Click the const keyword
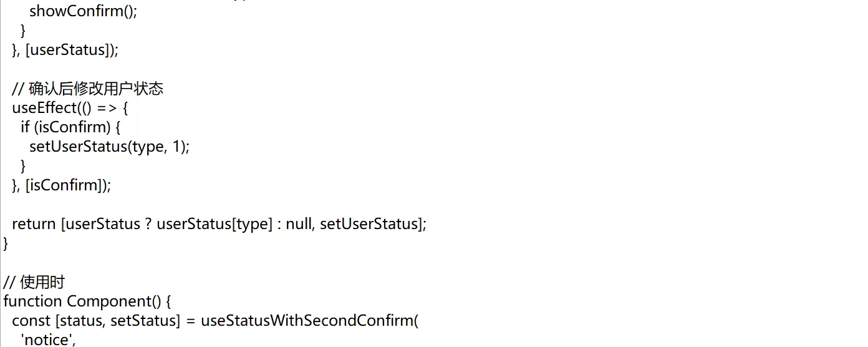Image resolution: width=868 pixels, height=347 pixels. [x=29, y=321]
